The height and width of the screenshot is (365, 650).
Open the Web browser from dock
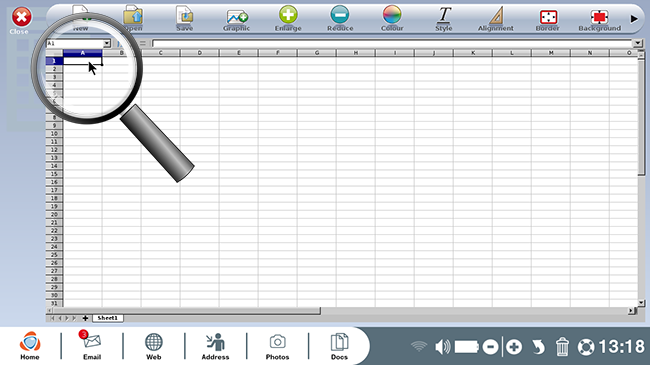click(x=153, y=345)
